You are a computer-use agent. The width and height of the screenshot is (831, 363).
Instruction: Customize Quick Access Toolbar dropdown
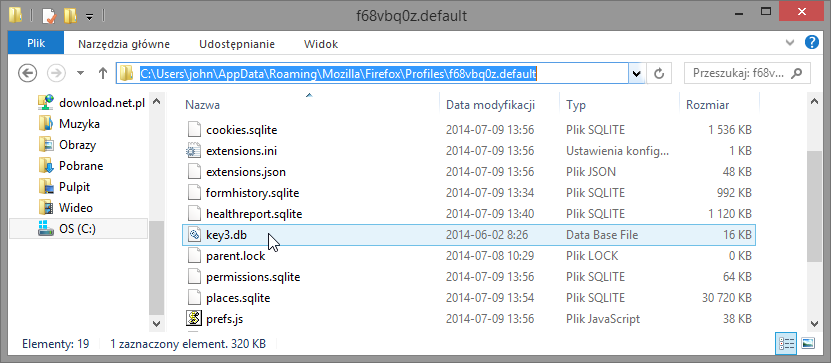pos(89,16)
